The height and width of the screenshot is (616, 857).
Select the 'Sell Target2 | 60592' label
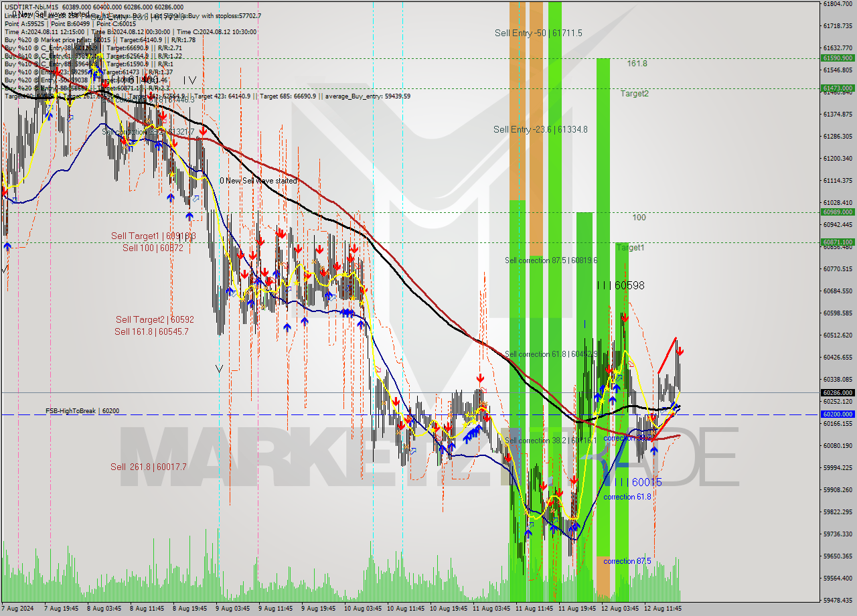[155, 319]
